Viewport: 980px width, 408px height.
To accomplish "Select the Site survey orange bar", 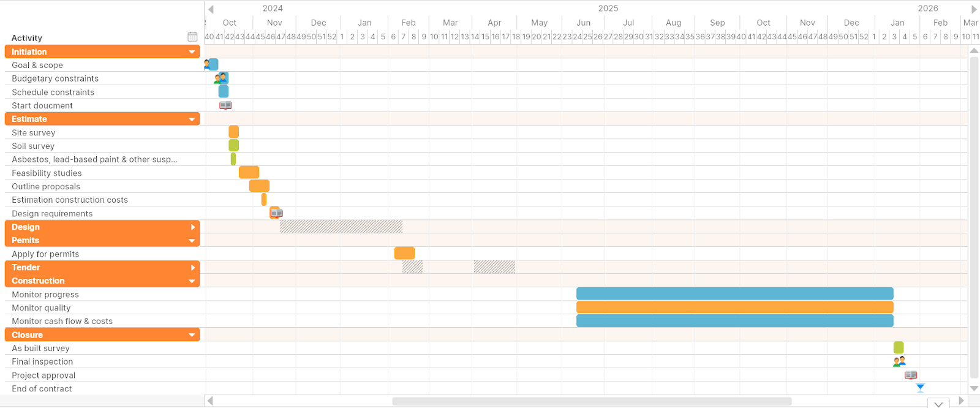I will click(233, 132).
